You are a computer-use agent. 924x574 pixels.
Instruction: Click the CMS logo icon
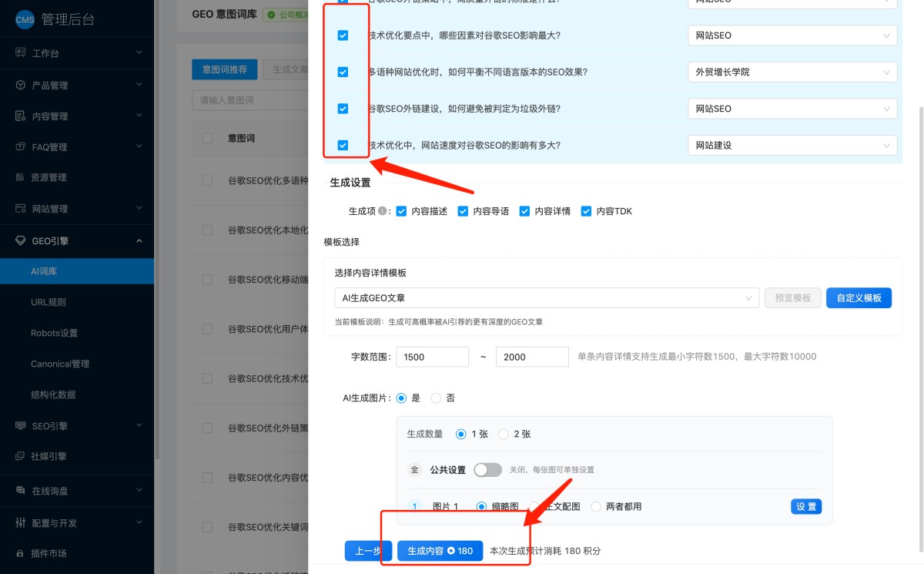click(25, 20)
